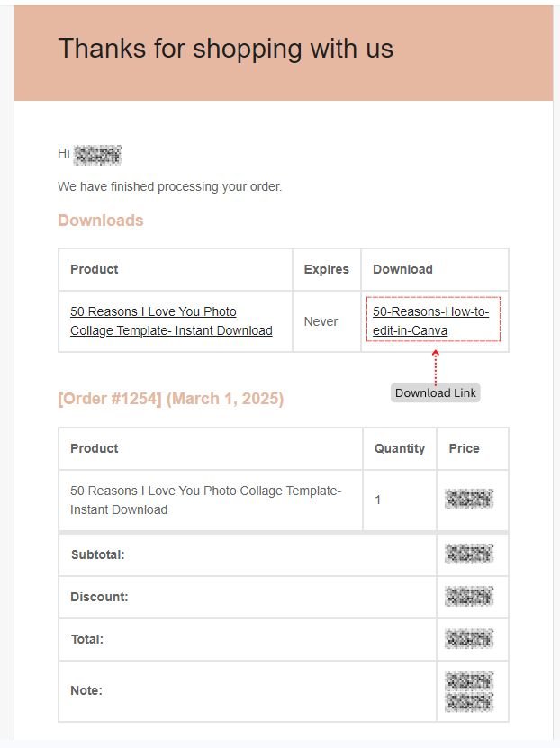Image resolution: width=560 pixels, height=748 pixels.
Task: Click the blurred product price value
Action: [469, 499]
